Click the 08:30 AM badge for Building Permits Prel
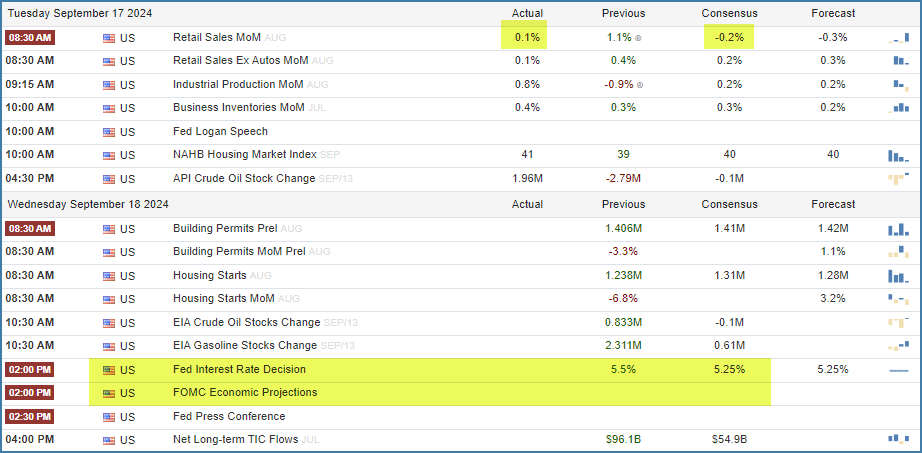Image resolution: width=922 pixels, height=453 pixels. click(x=30, y=229)
